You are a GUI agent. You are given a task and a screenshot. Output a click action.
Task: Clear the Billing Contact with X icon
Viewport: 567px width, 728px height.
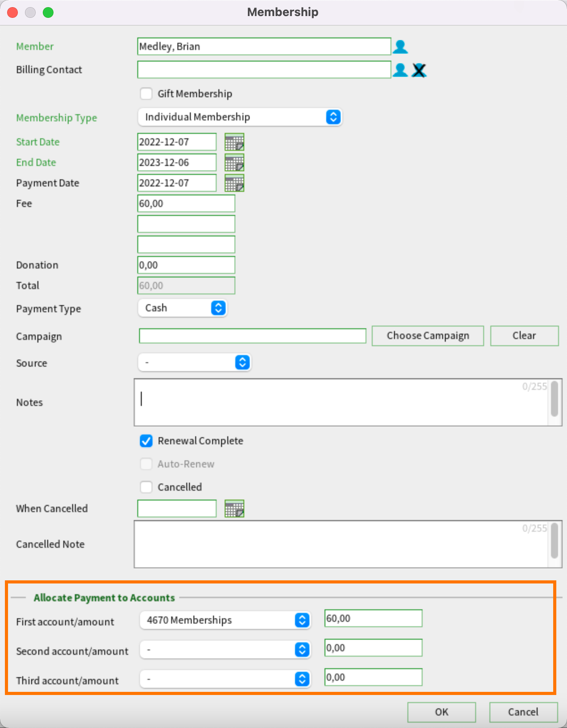click(x=419, y=70)
